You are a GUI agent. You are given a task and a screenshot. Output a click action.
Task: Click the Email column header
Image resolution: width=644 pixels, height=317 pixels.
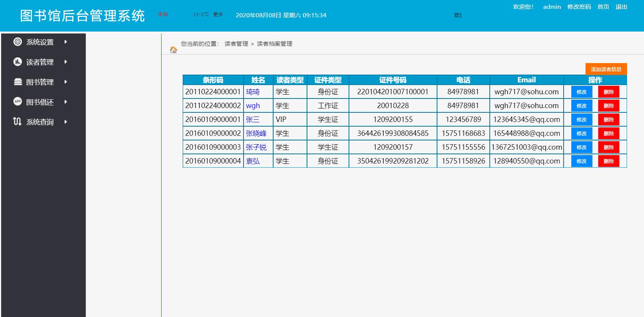click(x=527, y=80)
